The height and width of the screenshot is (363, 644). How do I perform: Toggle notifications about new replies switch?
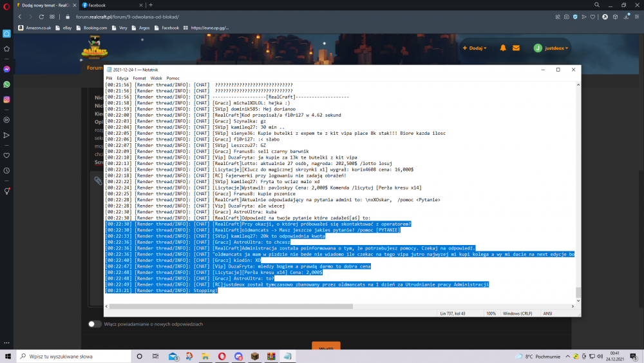[95, 324]
